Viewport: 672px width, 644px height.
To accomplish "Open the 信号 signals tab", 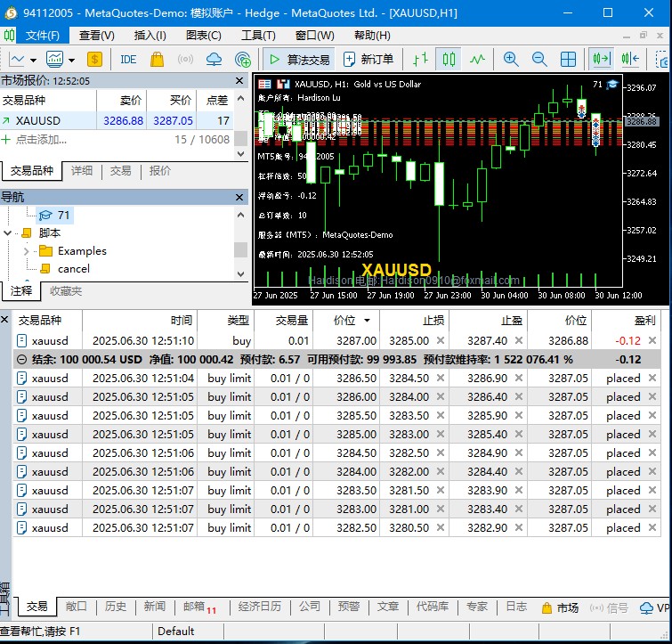I will [x=609, y=607].
